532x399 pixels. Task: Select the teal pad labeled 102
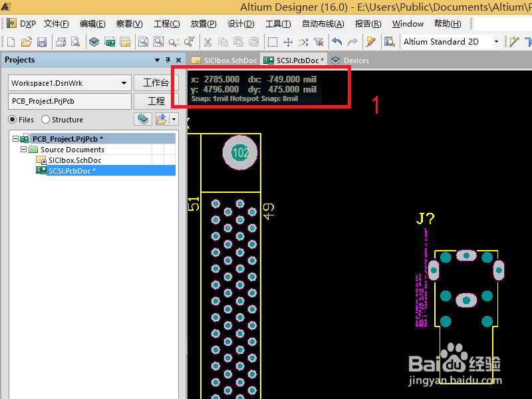[239, 153]
